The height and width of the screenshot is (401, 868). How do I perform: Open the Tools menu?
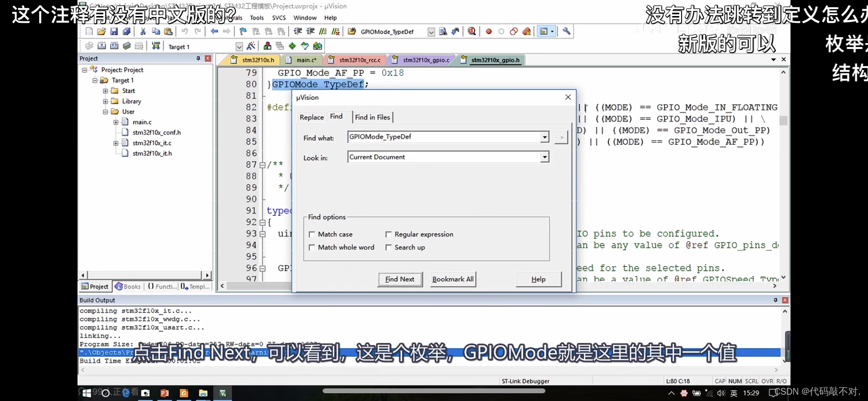point(257,18)
